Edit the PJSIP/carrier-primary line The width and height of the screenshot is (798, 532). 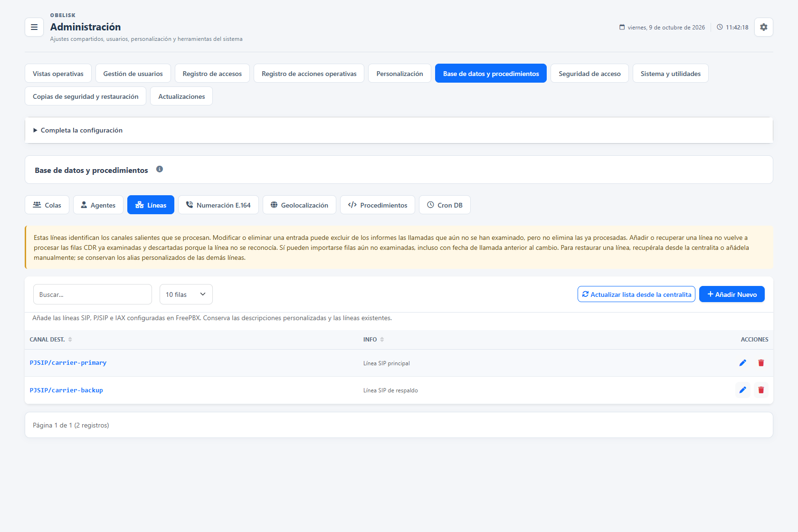pyautogui.click(x=743, y=363)
